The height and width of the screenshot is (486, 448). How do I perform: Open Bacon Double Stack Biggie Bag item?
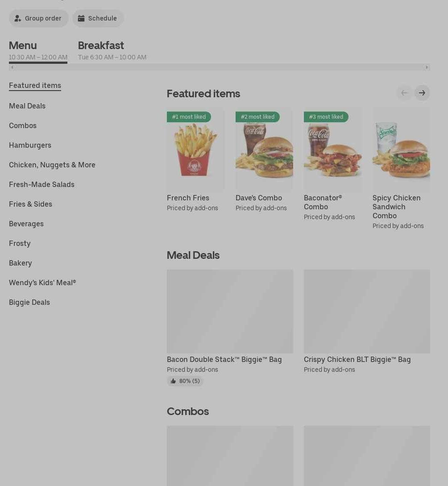coord(230,312)
